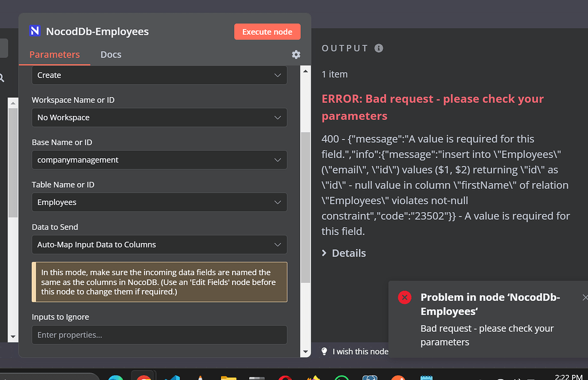Open the Data to Send dropdown

point(159,245)
